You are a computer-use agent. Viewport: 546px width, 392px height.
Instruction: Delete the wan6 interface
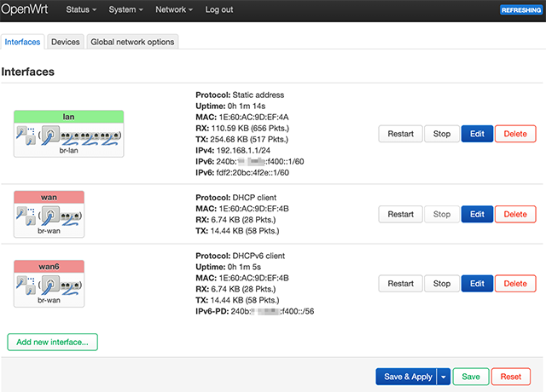[x=515, y=284]
